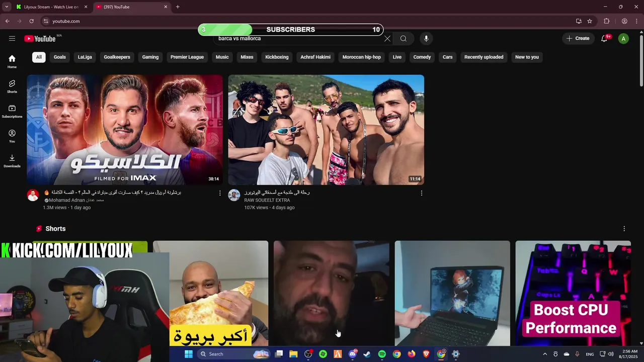Open Shorts in the sidebar

pyautogui.click(x=12, y=86)
